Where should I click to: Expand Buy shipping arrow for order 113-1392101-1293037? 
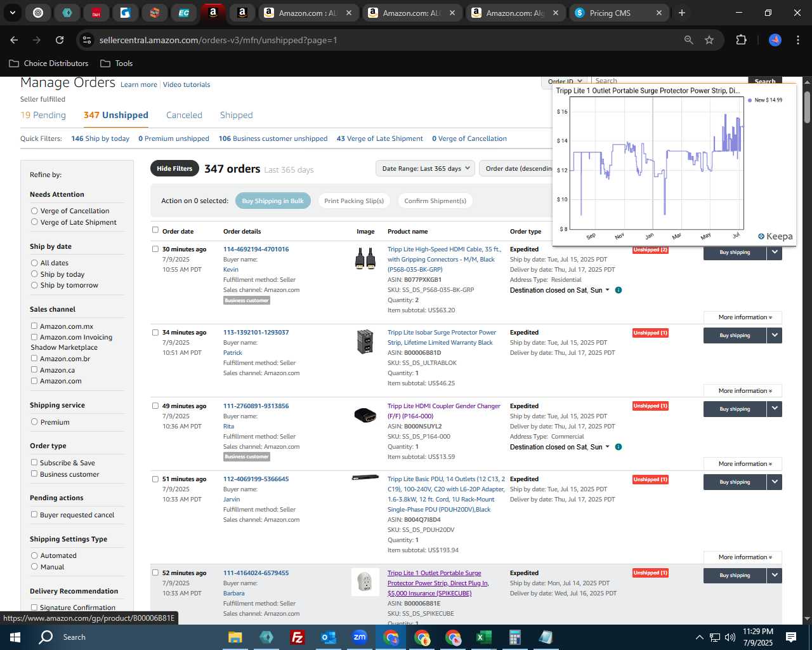coord(775,335)
